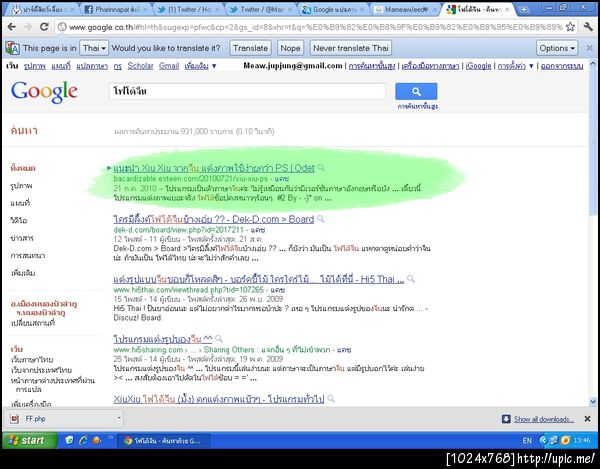Screen dimensions: 600x469
Task: Click the show desktop quick launch icon
Action: (x=69, y=440)
